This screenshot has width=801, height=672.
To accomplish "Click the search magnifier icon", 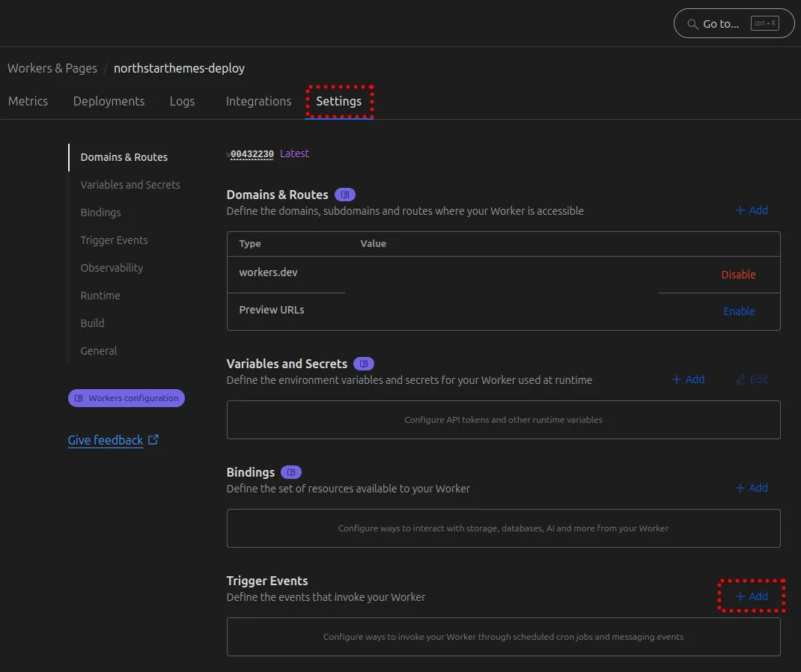I will (692, 24).
